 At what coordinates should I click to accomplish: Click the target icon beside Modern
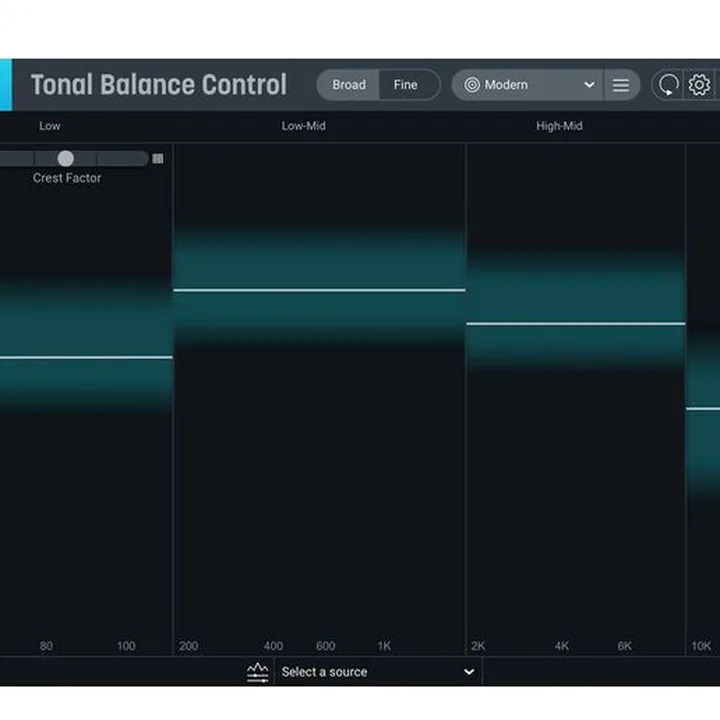(472, 85)
